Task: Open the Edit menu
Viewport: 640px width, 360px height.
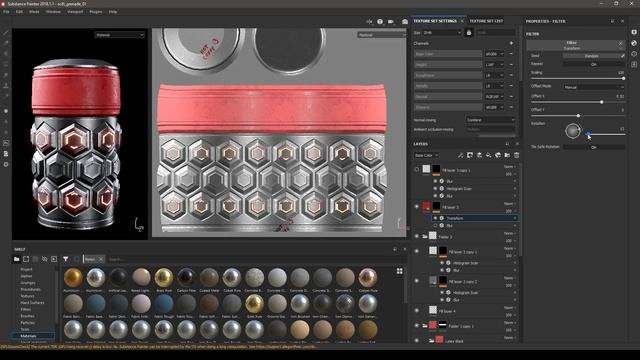Action: click(19, 12)
